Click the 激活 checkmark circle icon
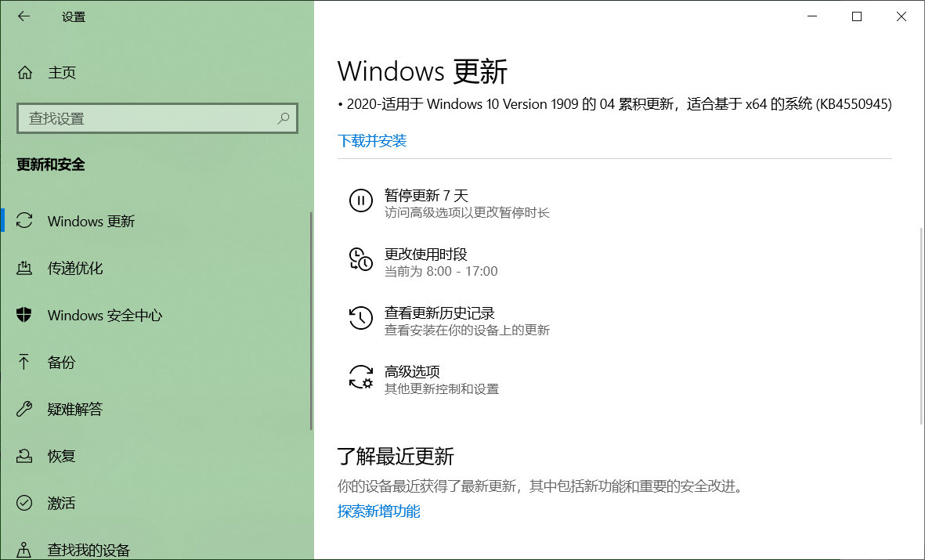This screenshot has height=560, width=925. tap(24, 503)
